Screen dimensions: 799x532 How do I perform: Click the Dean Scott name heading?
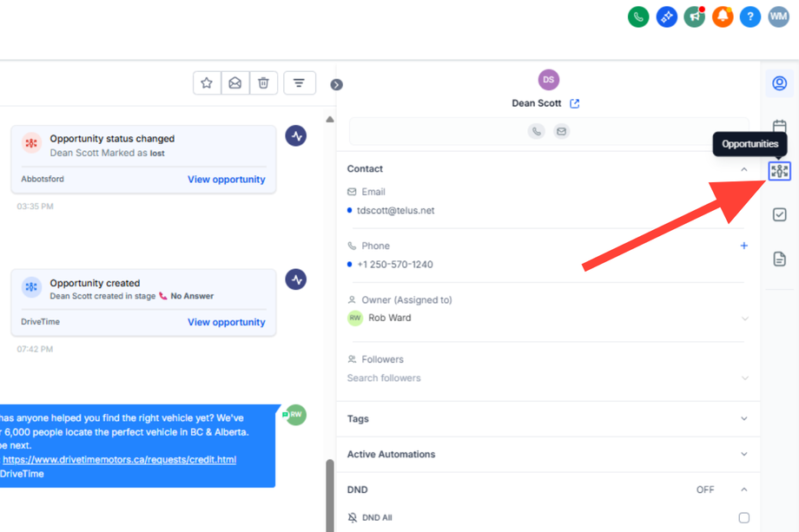coord(536,103)
